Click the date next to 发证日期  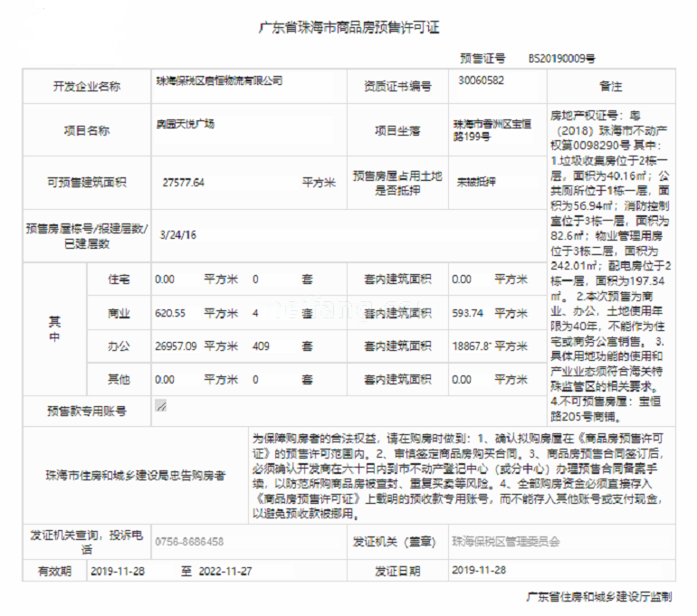(x=479, y=571)
